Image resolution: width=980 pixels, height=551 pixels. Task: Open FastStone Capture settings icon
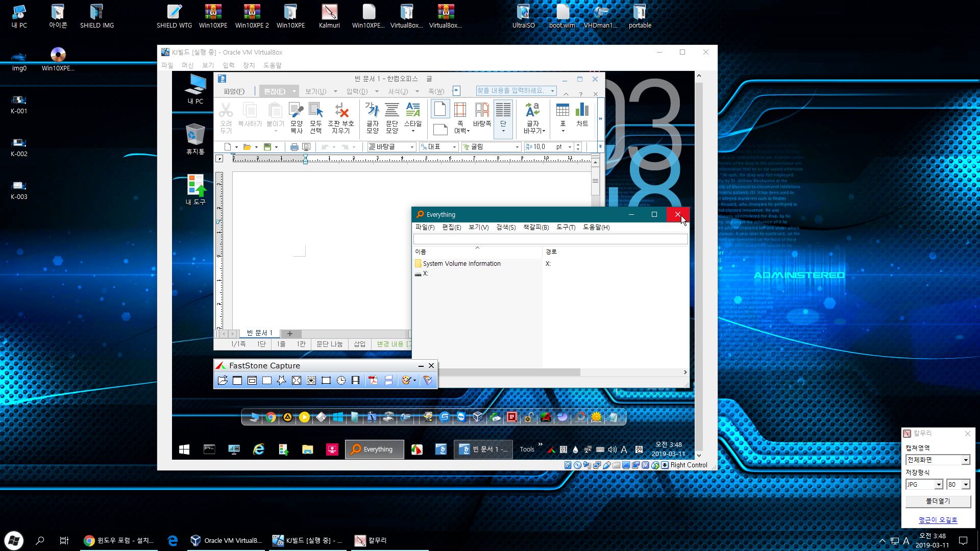[x=428, y=381]
